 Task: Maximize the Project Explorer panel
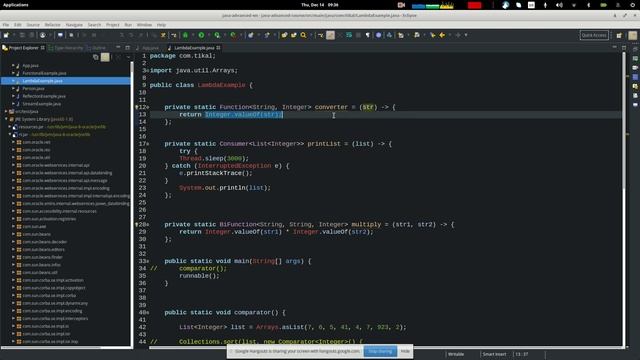[127, 48]
